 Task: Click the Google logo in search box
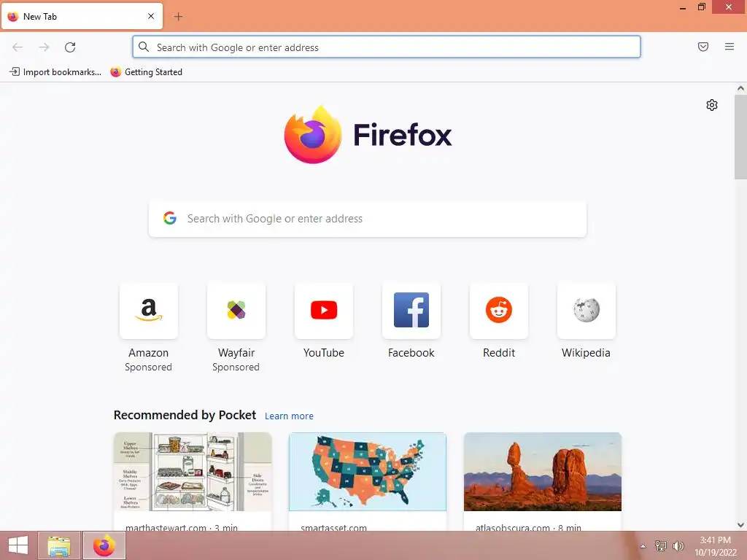(x=169, y=218)
